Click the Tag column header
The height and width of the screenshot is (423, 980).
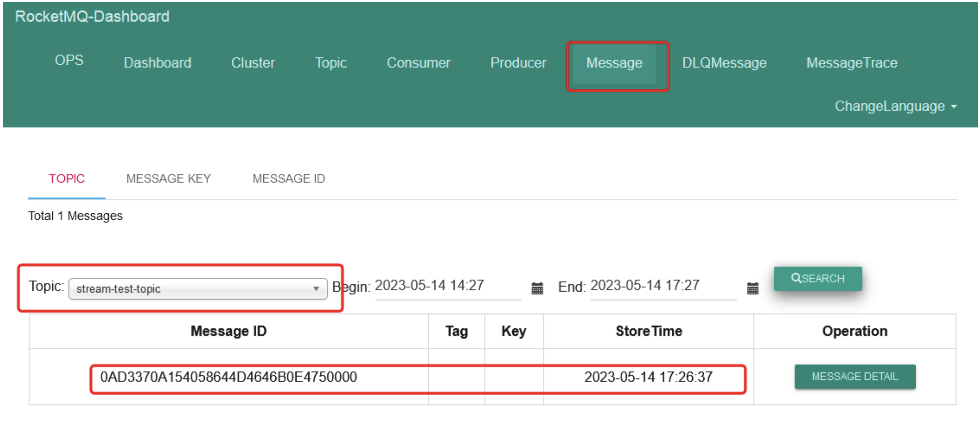coord(457,331)
